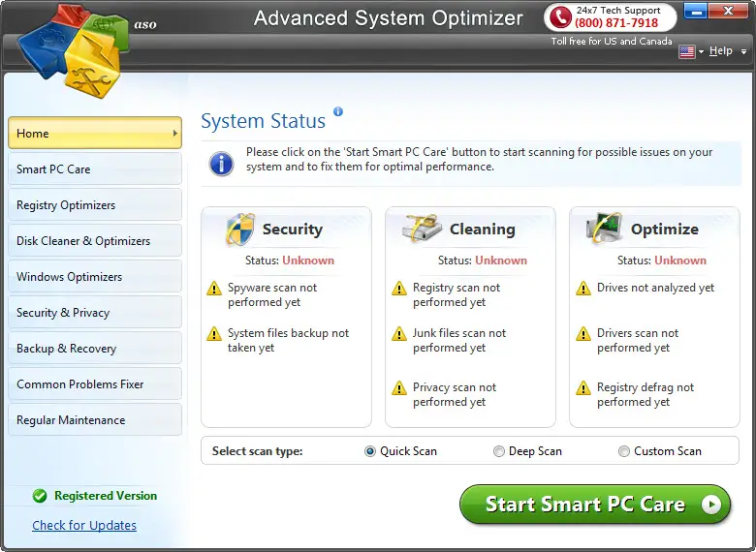Screen dimensions: 756x552
Task: Click warning icon beside Registry defrag not performed
Action: (583, 388)
